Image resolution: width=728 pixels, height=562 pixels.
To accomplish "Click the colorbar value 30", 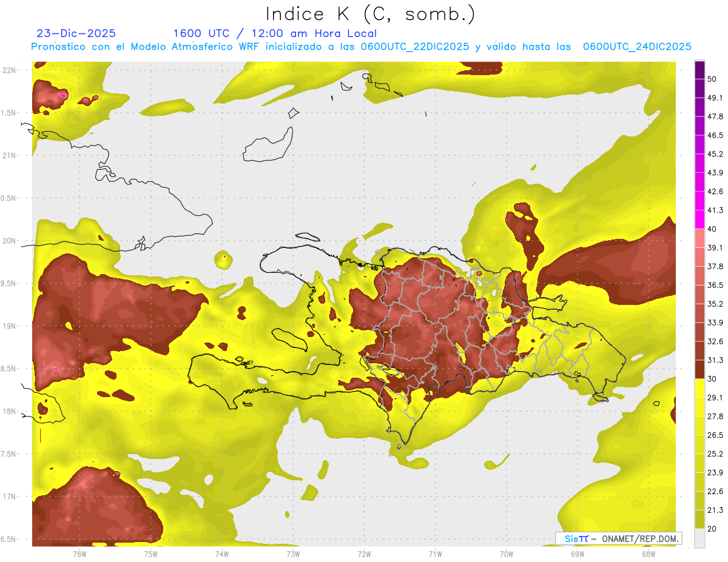I will (713, 379).
